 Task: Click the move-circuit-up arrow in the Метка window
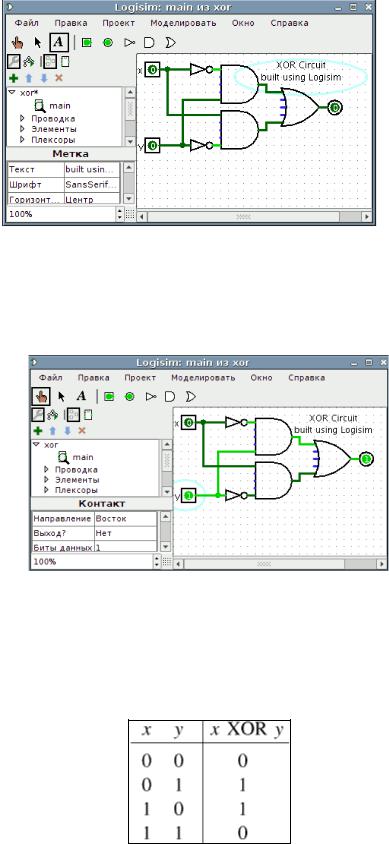(x=30, y=78)
